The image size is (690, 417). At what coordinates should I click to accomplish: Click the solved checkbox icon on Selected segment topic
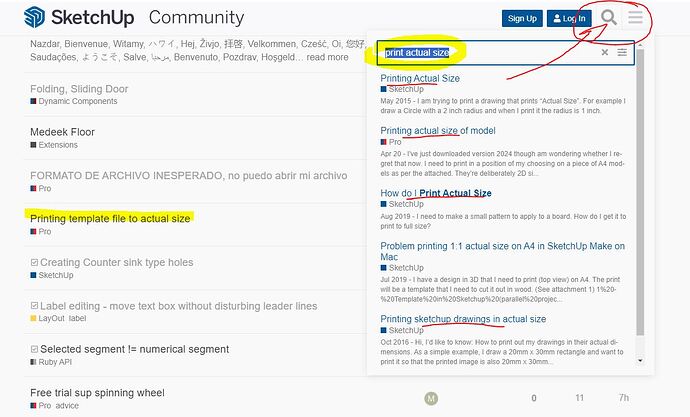point(34,349)
